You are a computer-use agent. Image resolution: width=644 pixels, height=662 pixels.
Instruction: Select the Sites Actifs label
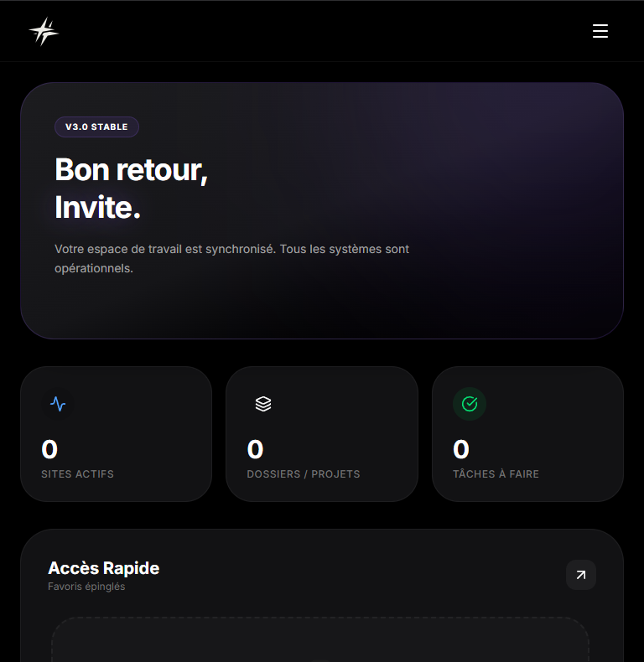pos(77,474)
